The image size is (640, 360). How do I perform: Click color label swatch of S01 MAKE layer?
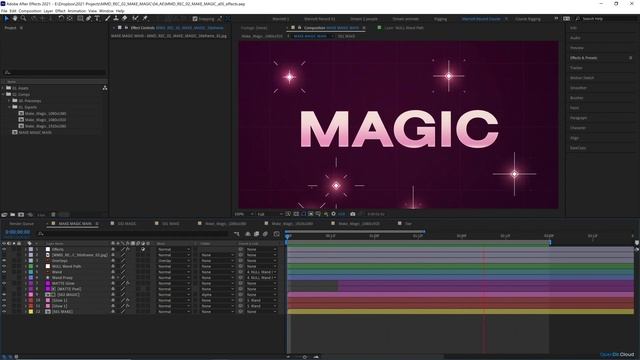(31, 311)
